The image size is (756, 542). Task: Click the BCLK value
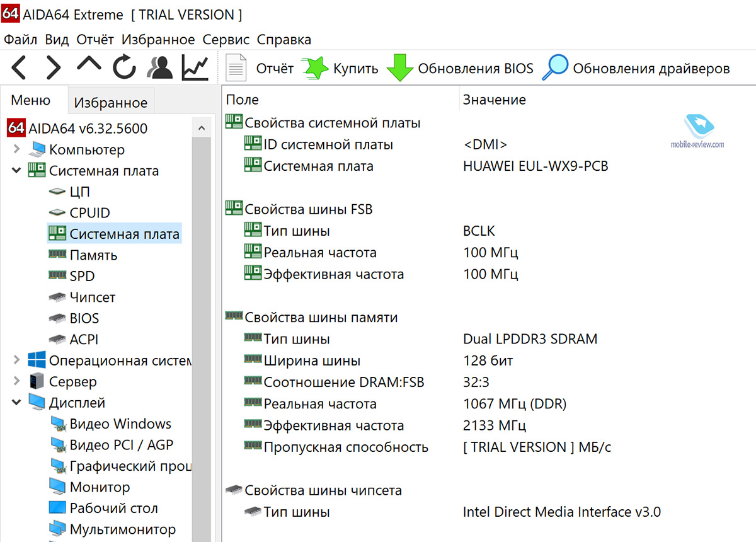click(479, 231)
